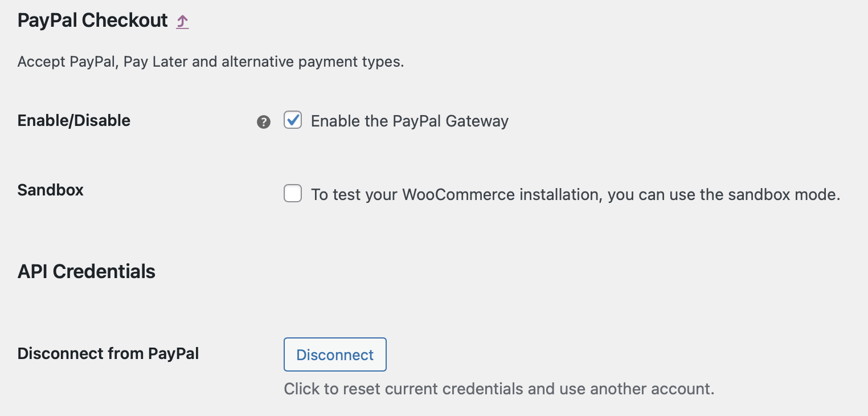Viewport: 868px width, 416px height.
Task: Click the sandbox mode description text
Action: 575,194
